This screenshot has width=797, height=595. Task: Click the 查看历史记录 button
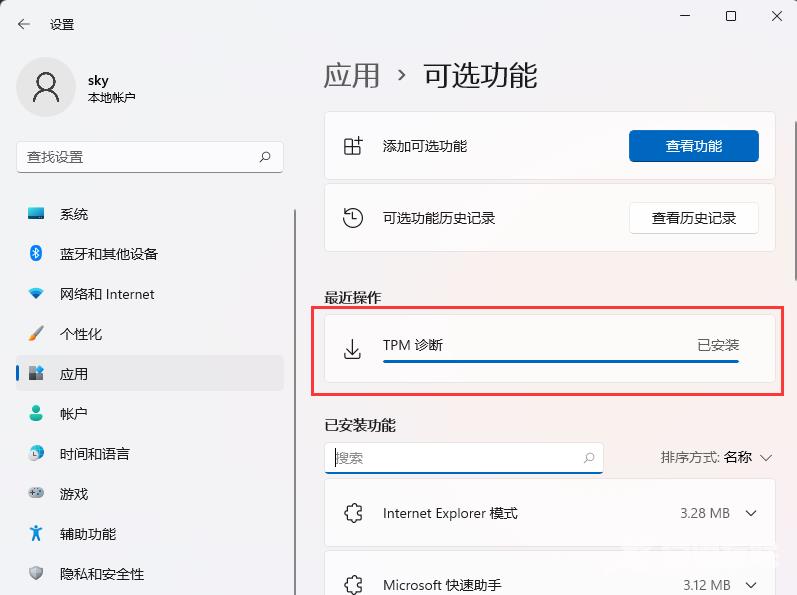(x=694, y=218)
